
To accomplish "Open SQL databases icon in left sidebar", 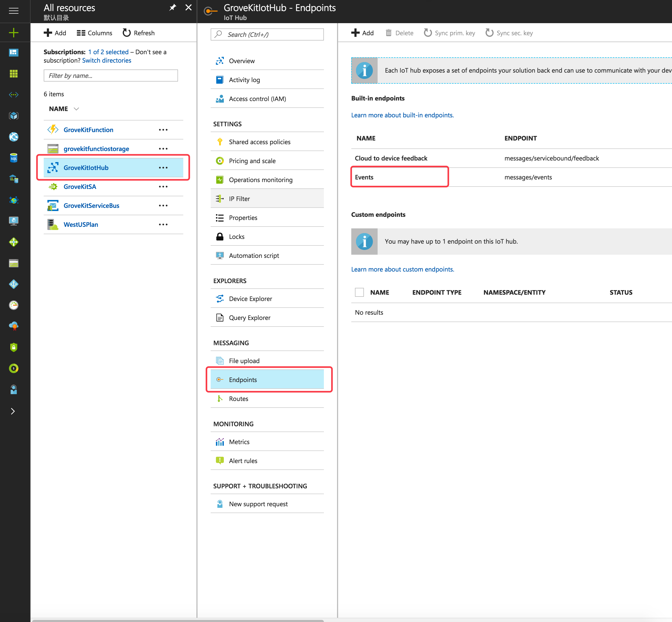I will coord(13,158).
